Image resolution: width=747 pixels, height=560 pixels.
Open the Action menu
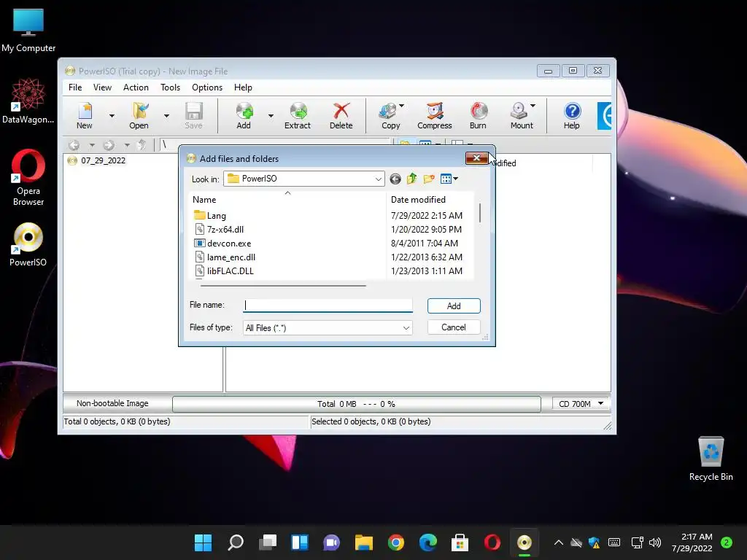[x=136, y=87]
